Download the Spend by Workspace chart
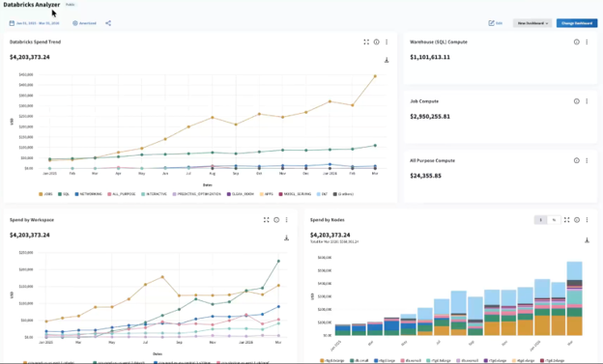This screenshot has width=603, height=364. [x=286, y=238]
